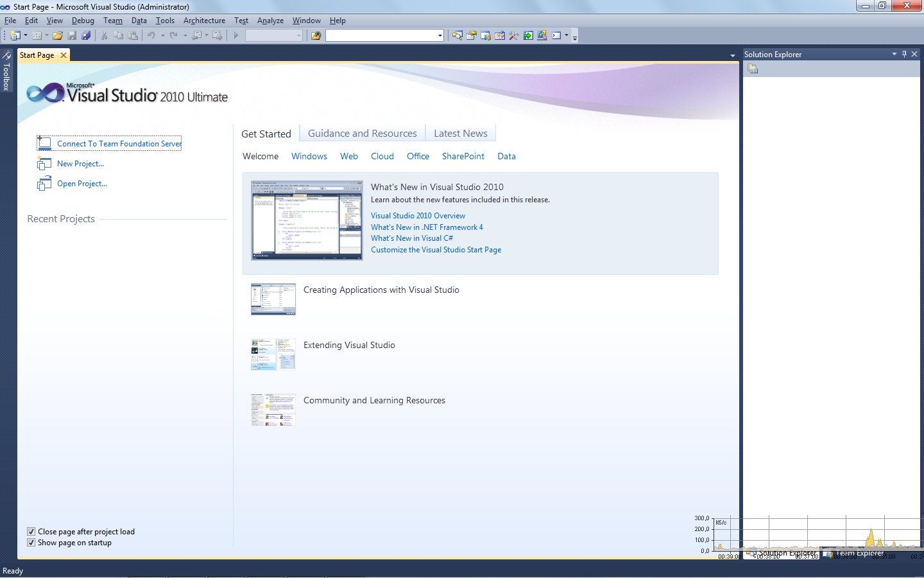Open Solution Explorer from the toolbar icon

pos(458,35)
